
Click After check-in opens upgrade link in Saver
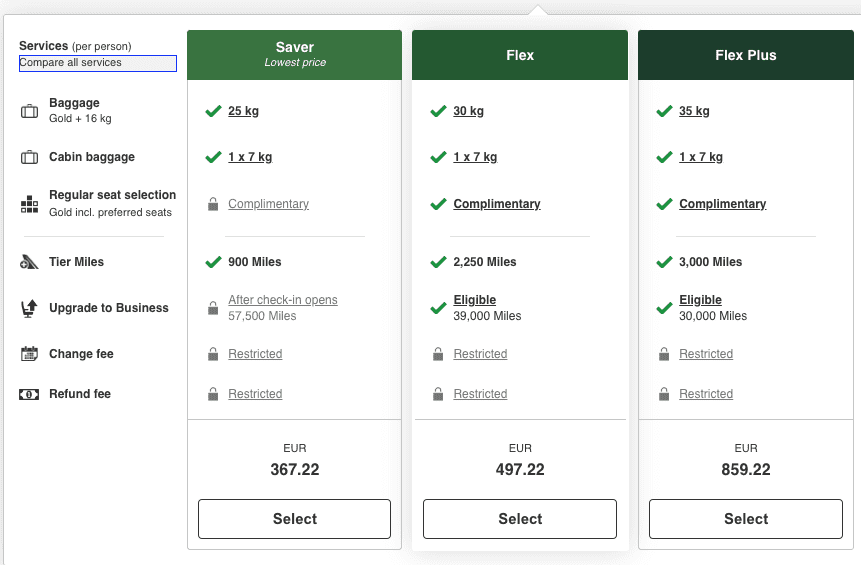(283, 300)
